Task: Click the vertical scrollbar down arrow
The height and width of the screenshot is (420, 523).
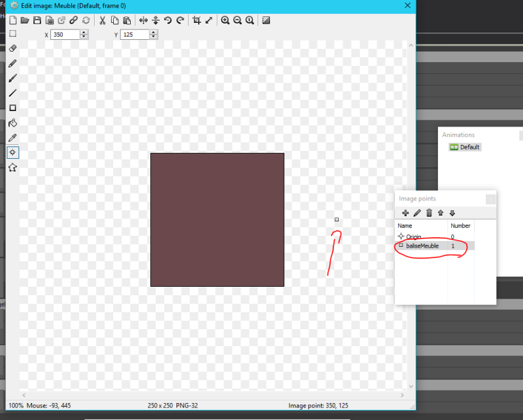Action: [x=411, y=386]
